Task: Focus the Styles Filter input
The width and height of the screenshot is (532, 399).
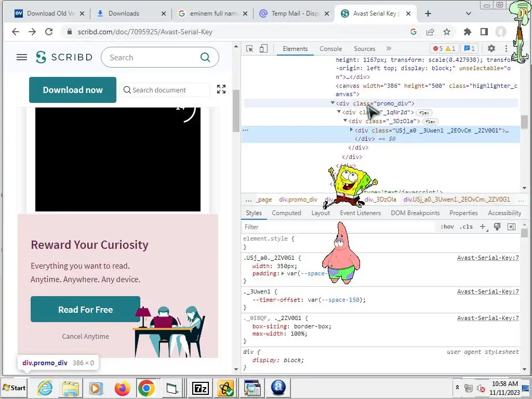Action: pyautogui.click(x=339, y=227)
